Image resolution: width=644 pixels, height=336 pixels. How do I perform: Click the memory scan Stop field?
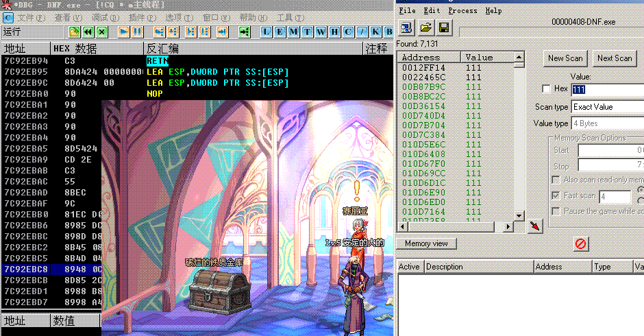point(610,165)
